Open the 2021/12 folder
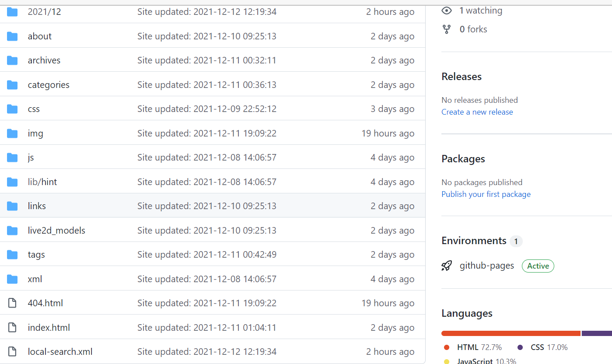 pyautogui.click(x=44, y=12)
